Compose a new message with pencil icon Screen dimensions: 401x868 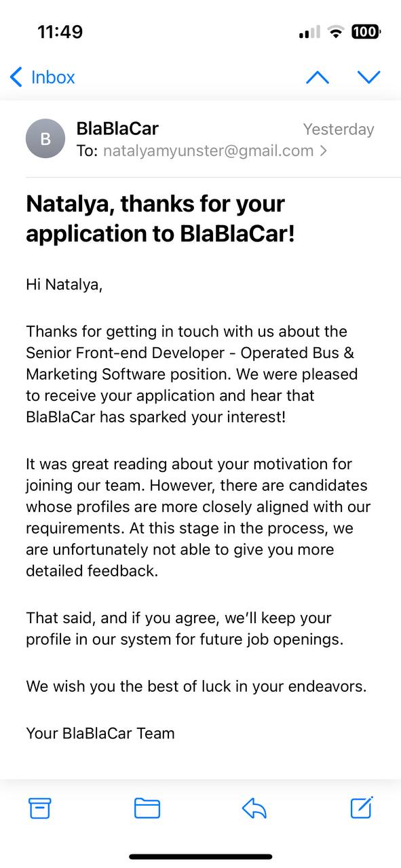click(x=362, y=807)
